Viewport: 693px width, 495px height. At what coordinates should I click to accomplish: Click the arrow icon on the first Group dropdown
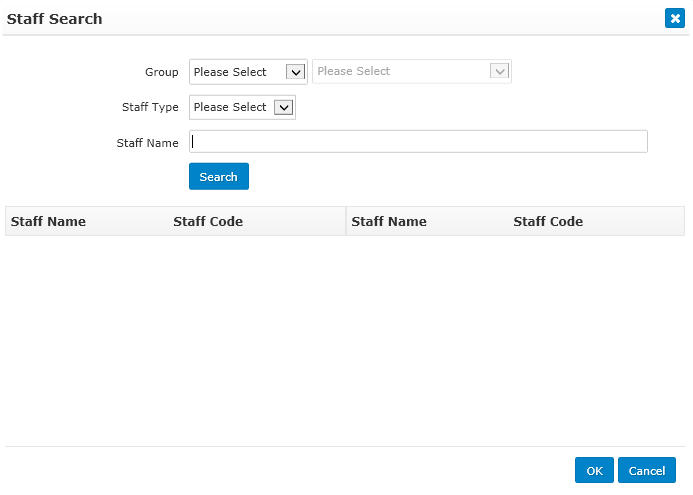click(295, 72)
